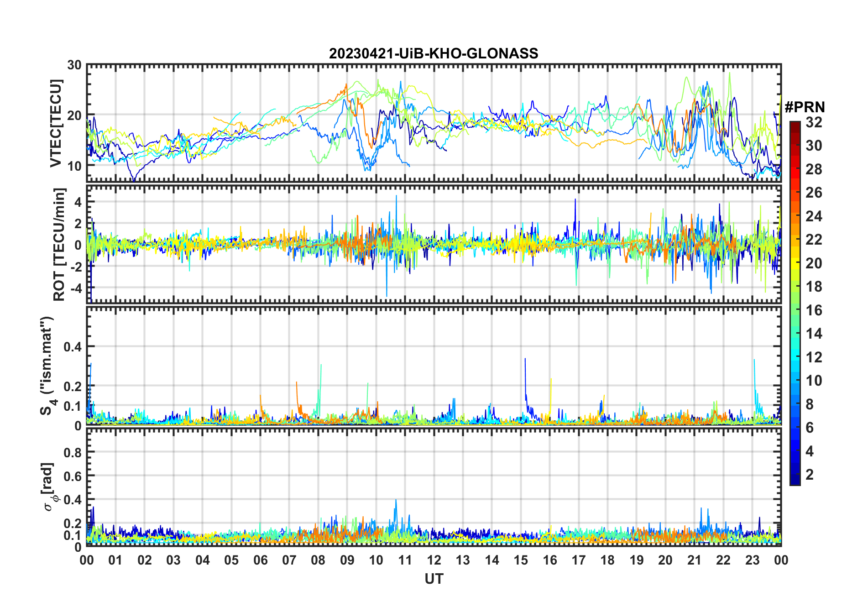Click the PRN colorbar strip
This screenshot has width=868, height=607.
(x=795, y=303)
